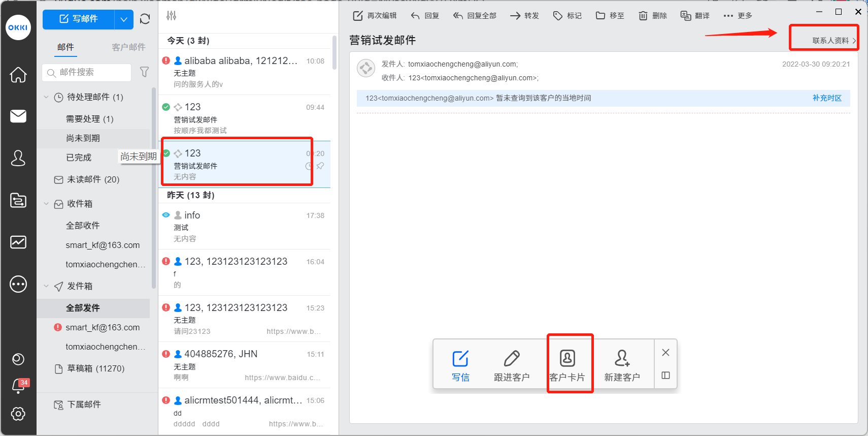868x436 pixels.
Task: Click 再次编辑 toolbar button
Action: pyautogui.click(x=375, y=16)
